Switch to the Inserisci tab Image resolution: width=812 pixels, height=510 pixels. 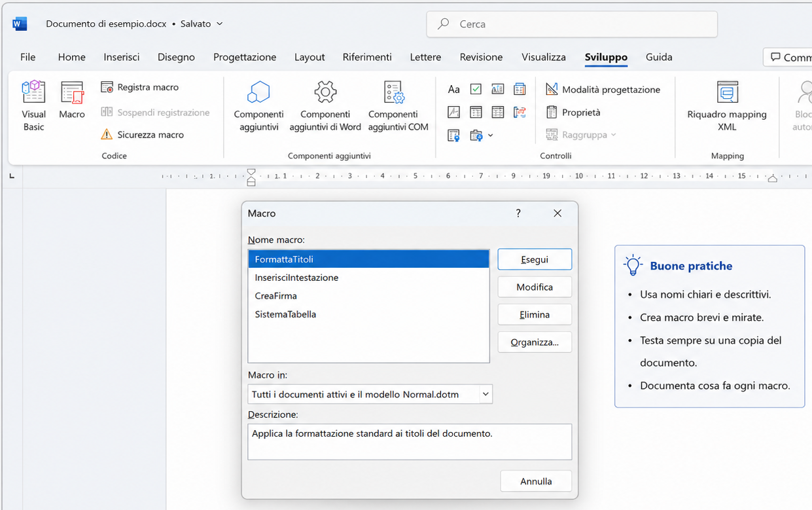122,57
